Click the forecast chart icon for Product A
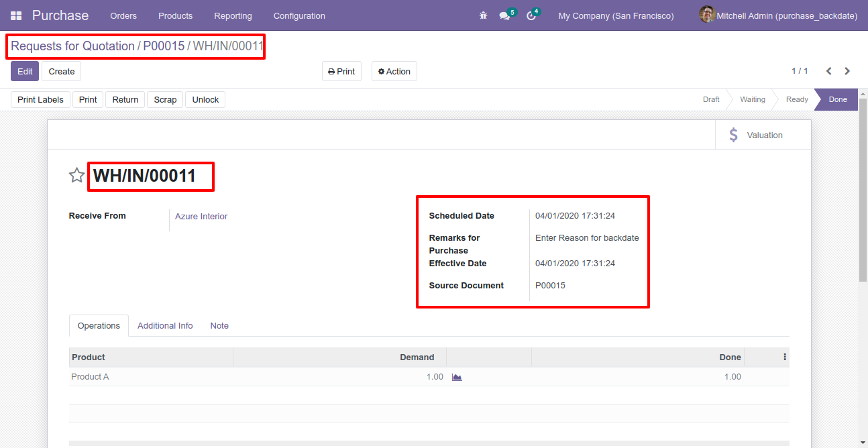The height and width of the screenshot is (448, 868). tap(457, 377)
